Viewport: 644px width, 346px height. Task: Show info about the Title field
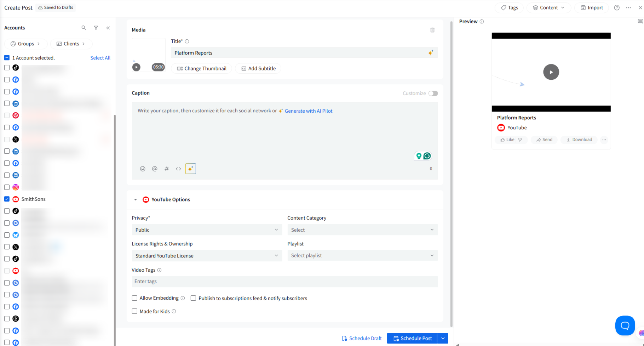pyautogui.click(x=187, y=41)
